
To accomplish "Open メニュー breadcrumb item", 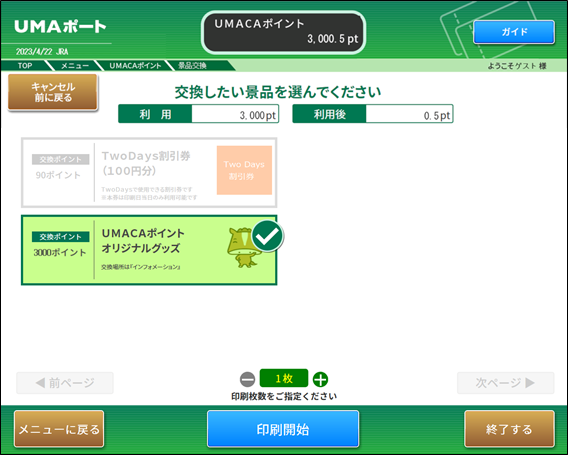I will pos(74,66).
